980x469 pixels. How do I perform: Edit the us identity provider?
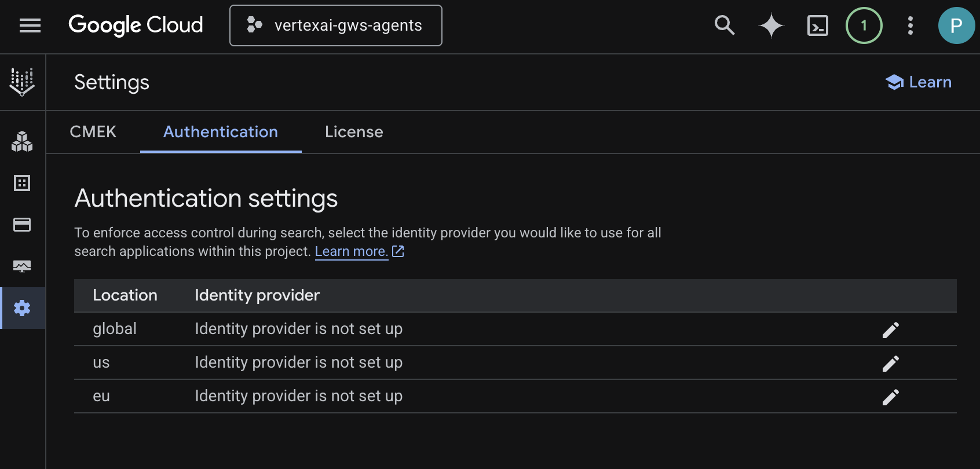click(890, 363)
